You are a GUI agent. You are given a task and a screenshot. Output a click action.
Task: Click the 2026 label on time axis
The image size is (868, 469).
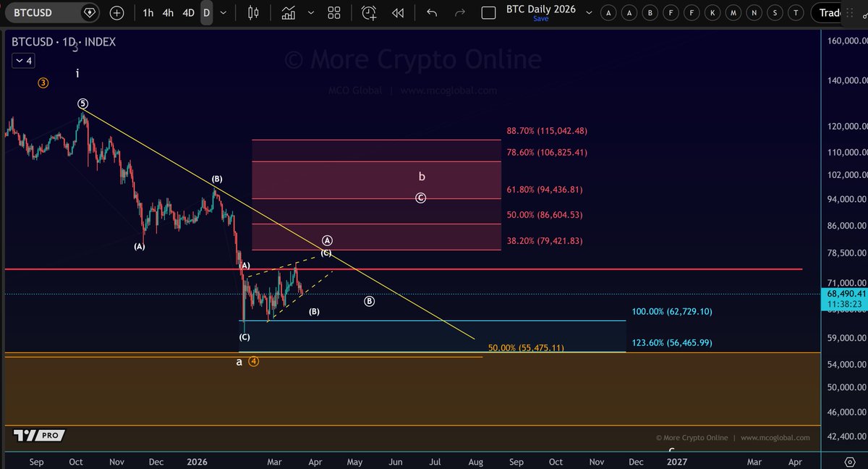coord(197,461)
